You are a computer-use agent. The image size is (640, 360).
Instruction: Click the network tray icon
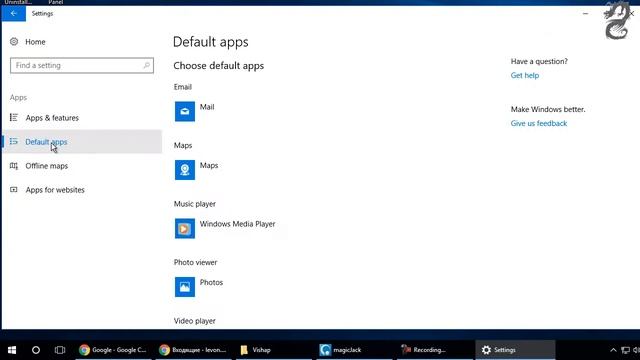click(625, 350)
